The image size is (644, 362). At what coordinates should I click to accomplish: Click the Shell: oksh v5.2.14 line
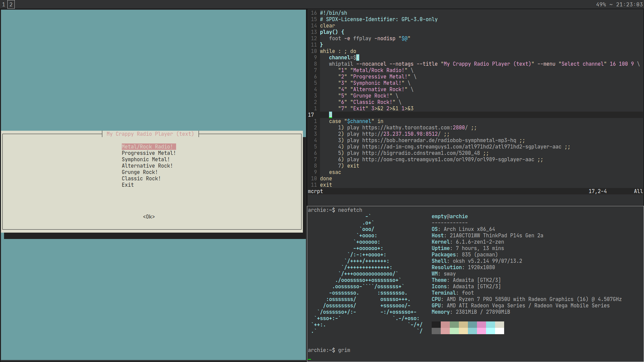[477, 261]
